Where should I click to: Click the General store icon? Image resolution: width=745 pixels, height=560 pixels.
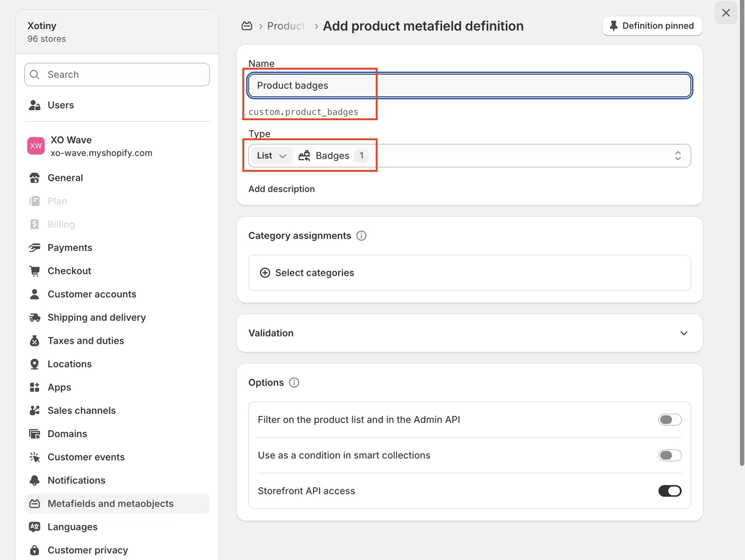tap(35, 178)
